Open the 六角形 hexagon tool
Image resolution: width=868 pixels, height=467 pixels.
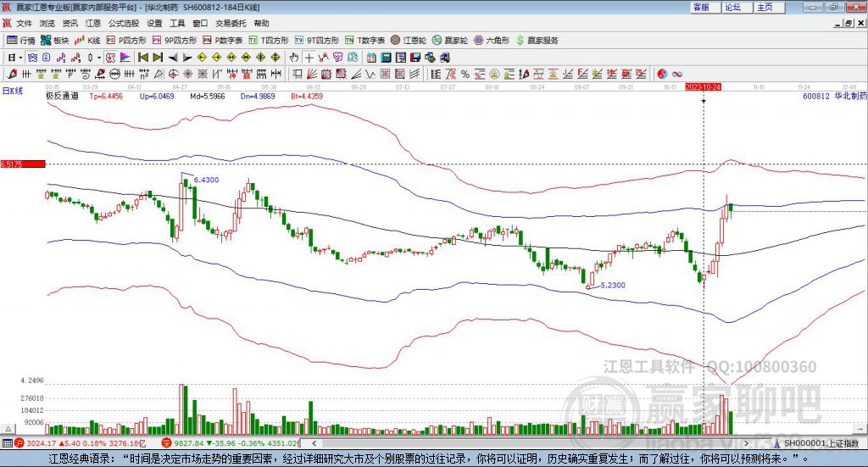click(x=492, y=41)
